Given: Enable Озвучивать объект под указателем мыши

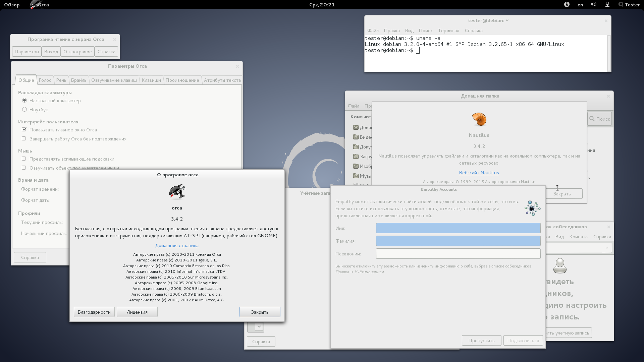Looking at the screenshot, I should (x=24, y=168).
